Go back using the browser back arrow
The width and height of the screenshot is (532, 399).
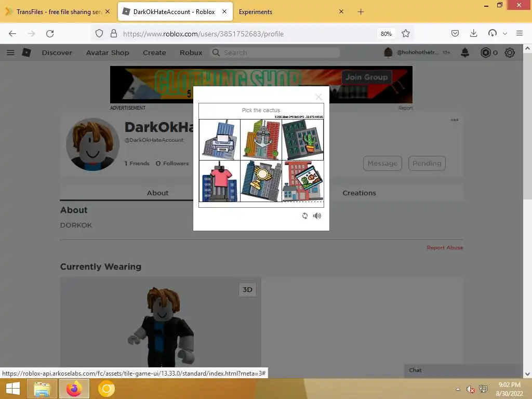12,34
